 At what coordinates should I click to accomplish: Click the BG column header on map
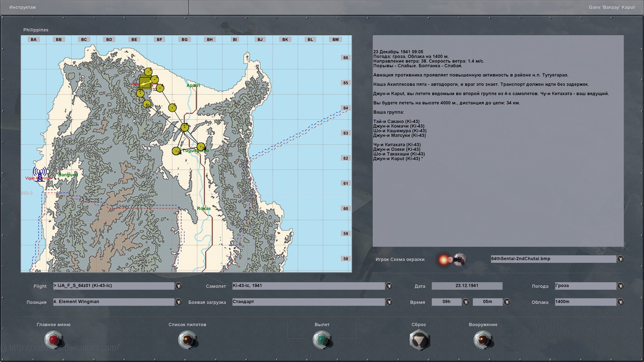(184, 40)
